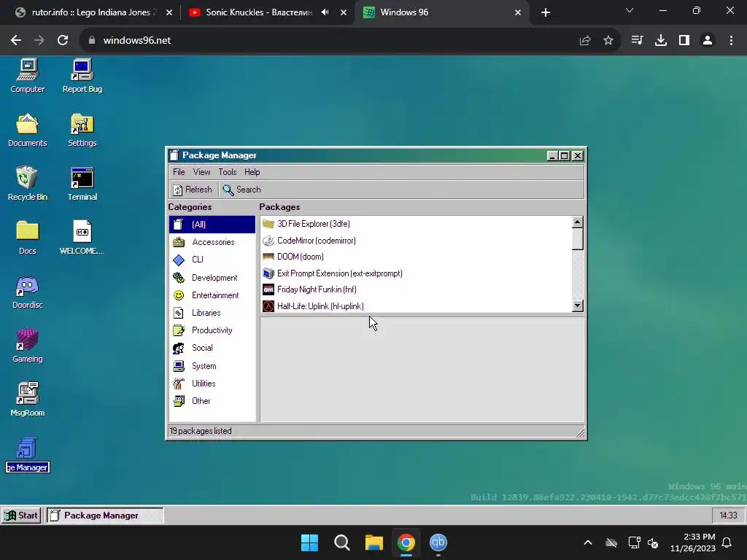
Task: Select the System category
Action: point(212,366)
